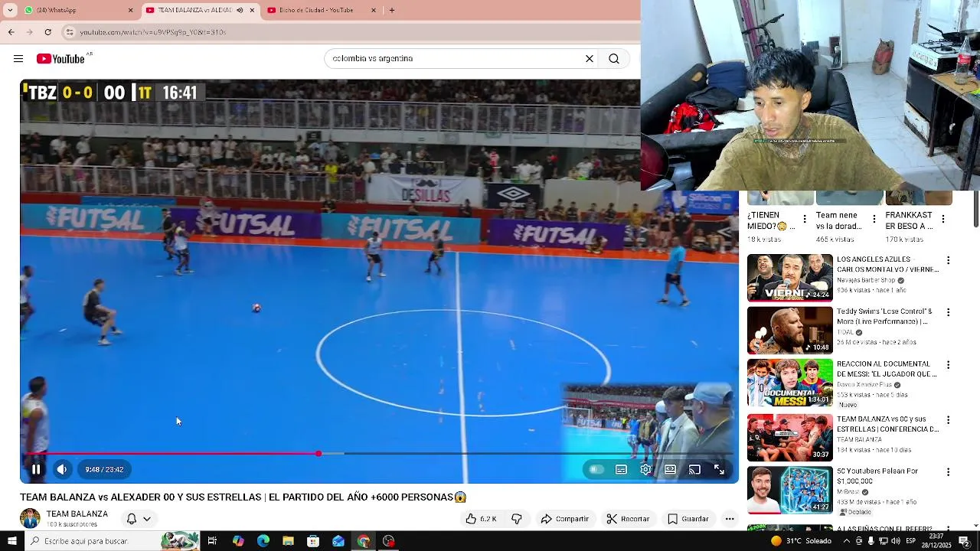Open the tab search dropdown arrow

point(10,10)
